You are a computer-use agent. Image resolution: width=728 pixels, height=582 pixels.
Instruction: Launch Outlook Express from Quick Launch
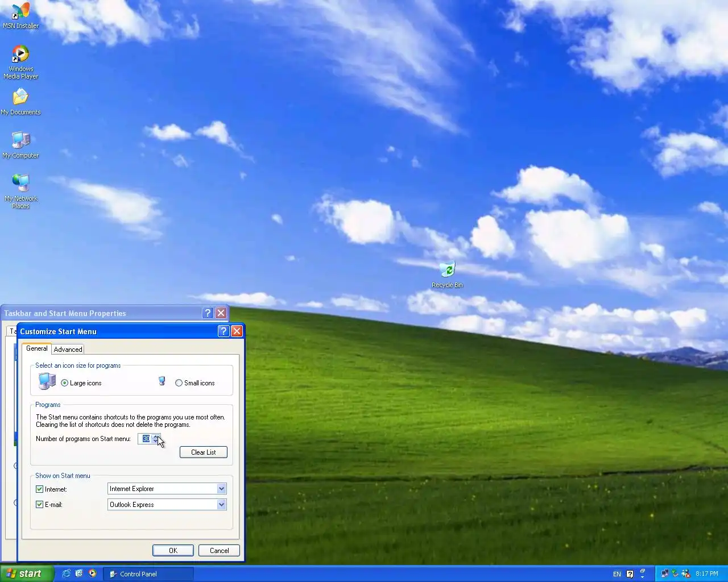click(79, 573)
